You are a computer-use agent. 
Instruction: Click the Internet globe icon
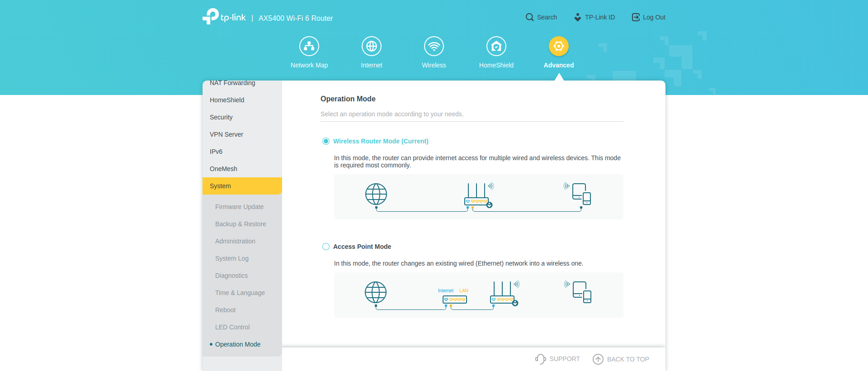point(372,46)
